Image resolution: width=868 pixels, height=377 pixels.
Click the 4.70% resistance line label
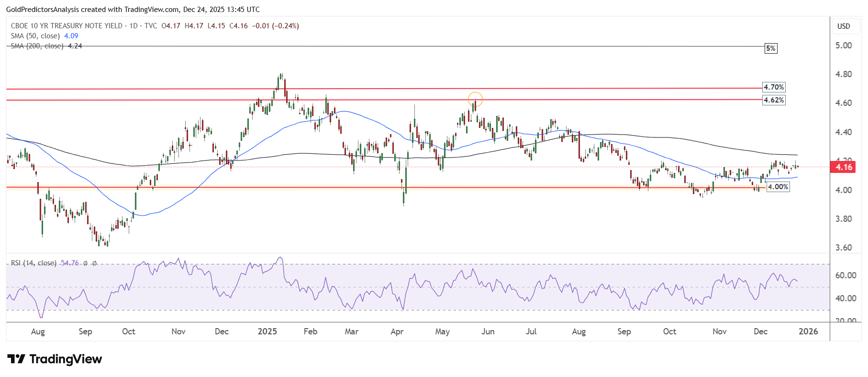774,87
